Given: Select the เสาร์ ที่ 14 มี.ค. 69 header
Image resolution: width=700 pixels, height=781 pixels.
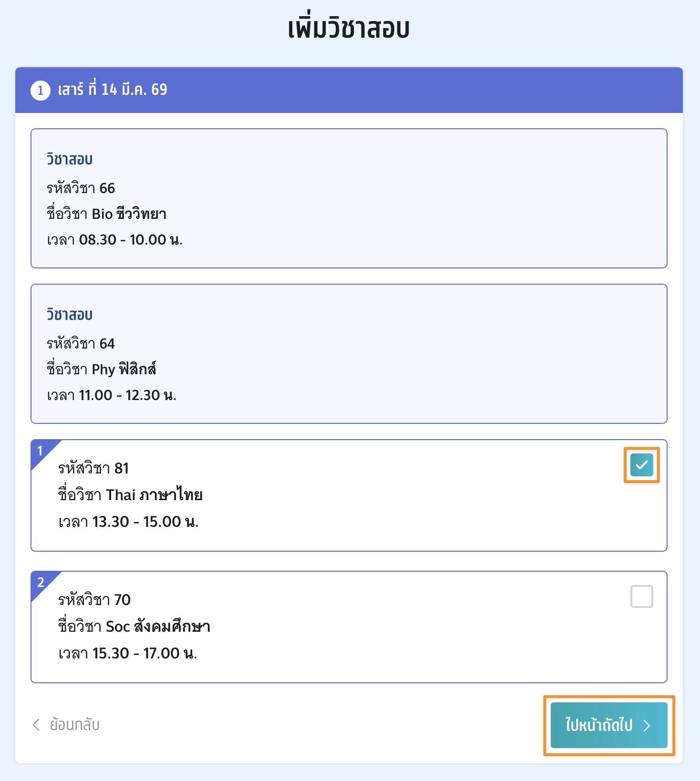Looking at the screenshot, I should [113, 90].
